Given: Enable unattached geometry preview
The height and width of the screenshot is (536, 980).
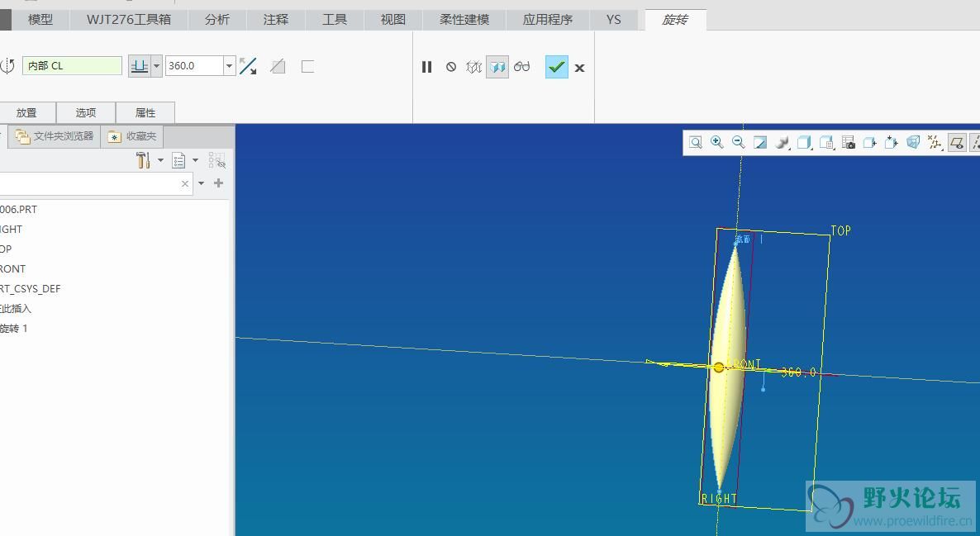Looking at the screenshot, I should point(473,67).
